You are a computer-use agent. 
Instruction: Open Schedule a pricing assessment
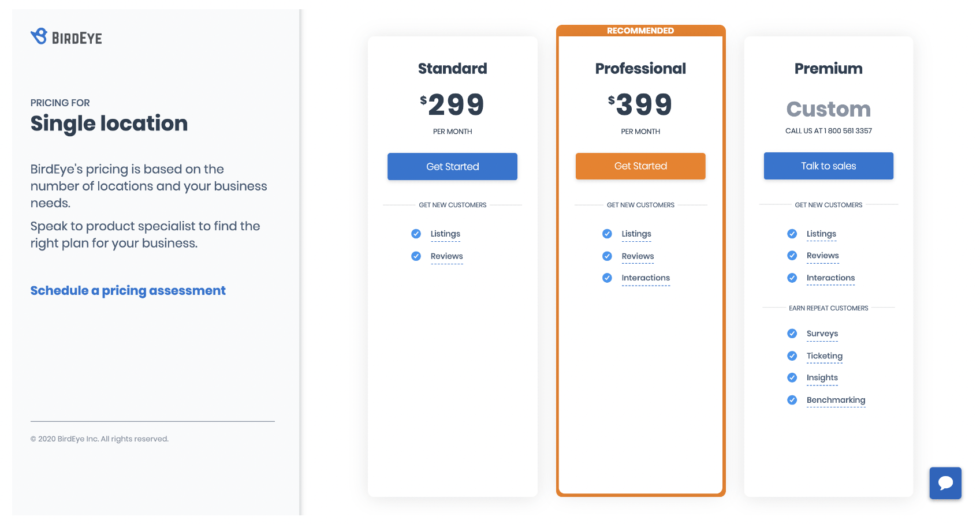pyautogui.click(x=128, y=290)
